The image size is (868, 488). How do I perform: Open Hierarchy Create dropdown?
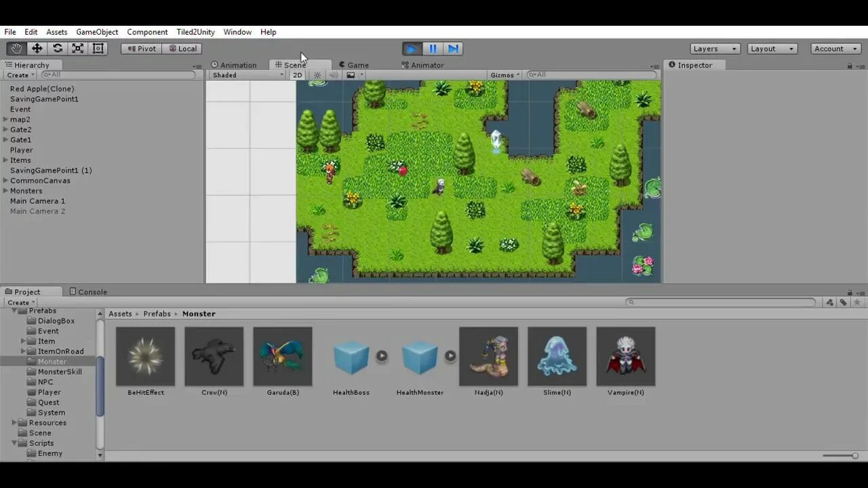click(x=20, y=75)
